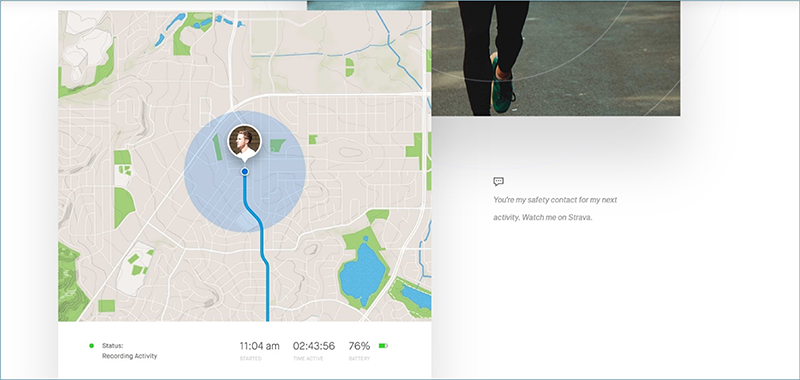Click the green recording status dot

click(91, 346)
